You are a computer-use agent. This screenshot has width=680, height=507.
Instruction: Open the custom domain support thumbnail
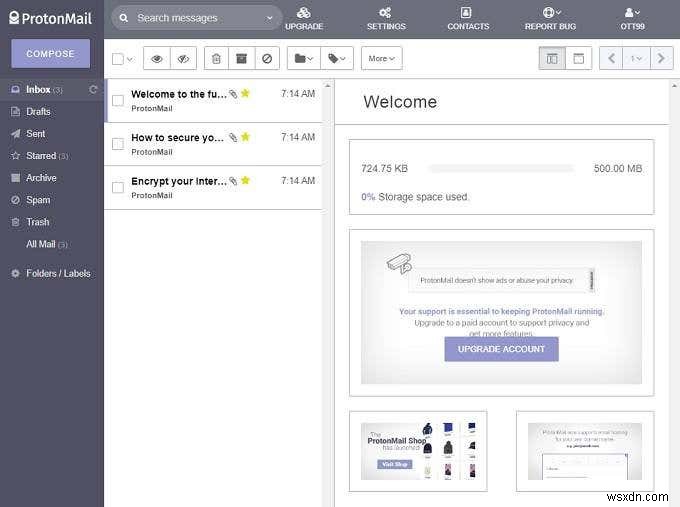click(585, 451)
